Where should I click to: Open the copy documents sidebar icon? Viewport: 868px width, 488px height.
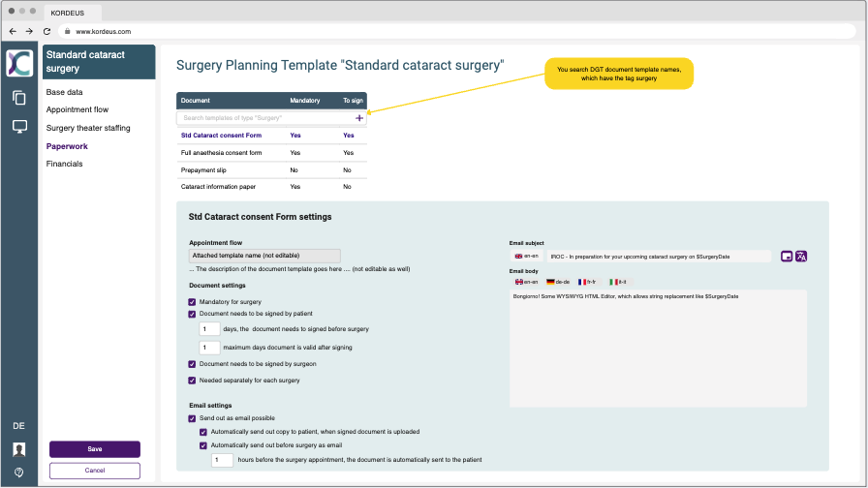(19, 98)
